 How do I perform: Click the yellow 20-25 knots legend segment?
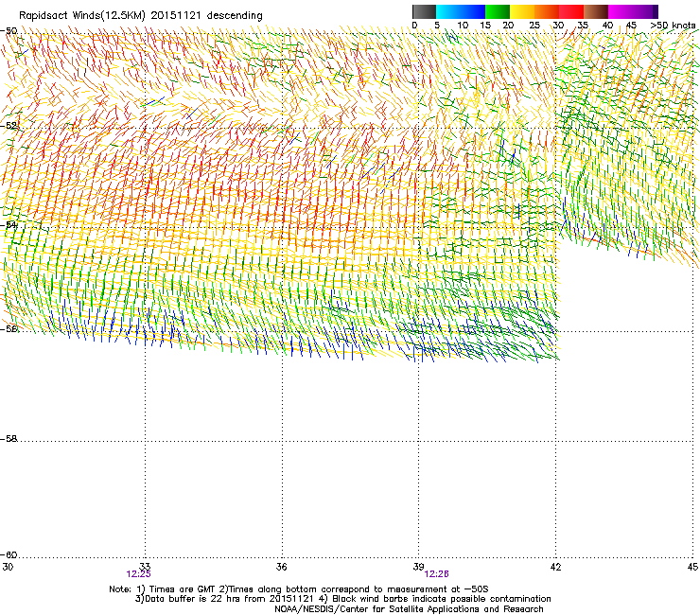click(522, 11)
